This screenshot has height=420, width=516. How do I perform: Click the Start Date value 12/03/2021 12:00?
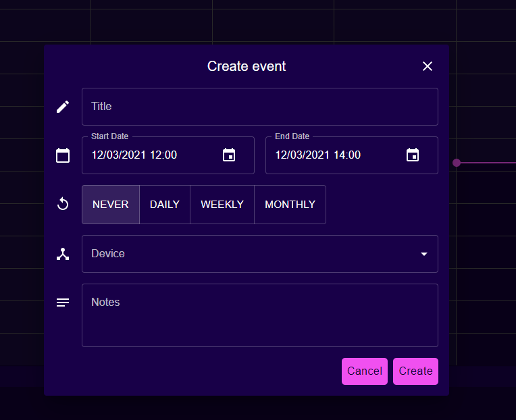(x=134, y=155)
